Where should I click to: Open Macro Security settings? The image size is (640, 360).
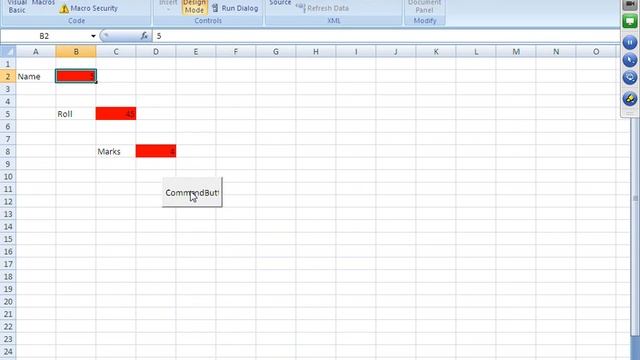pos(89,8)
